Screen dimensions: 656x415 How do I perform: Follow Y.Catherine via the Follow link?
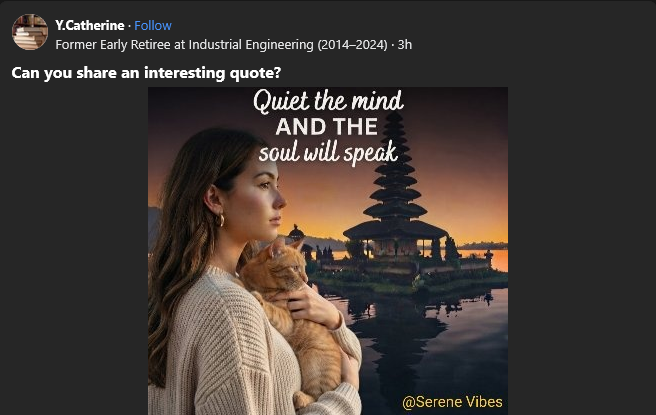(x=153, y=26)
